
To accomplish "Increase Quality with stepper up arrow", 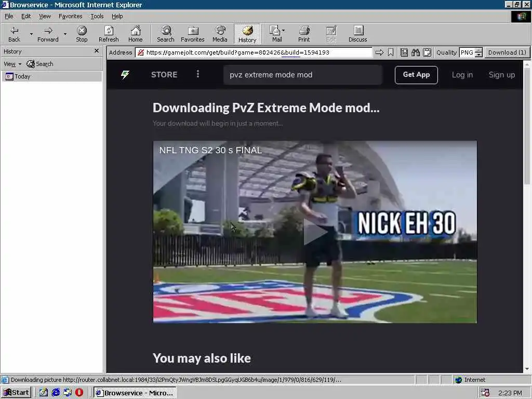I will 478,50.
